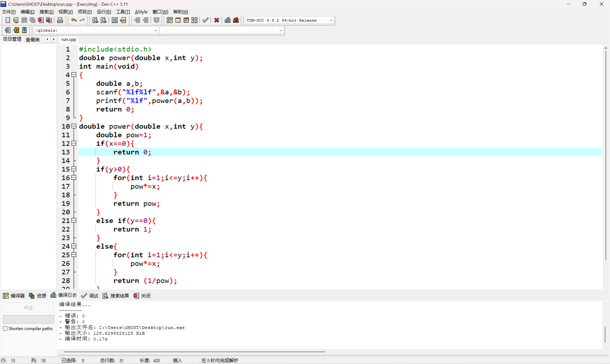This screenshot has width=610, height=364.
Task: Collapse the main function fold at line 4
Action: point(74,75)
